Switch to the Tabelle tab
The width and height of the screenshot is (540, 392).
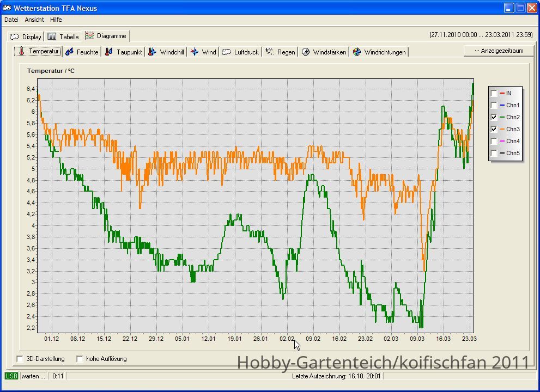(63, 36)
